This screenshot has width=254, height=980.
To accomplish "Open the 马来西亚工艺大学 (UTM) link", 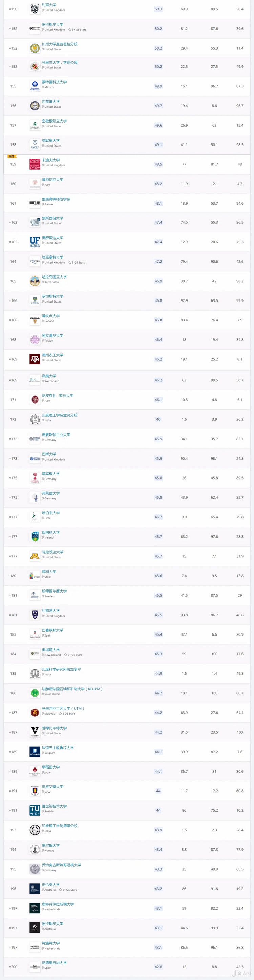I will coord(63,708).
